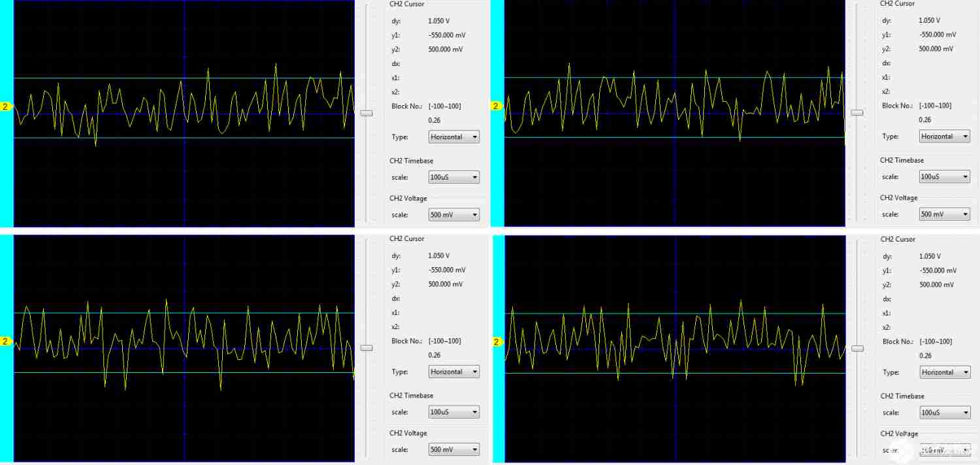
Task: Expand the 100uS timebase dropdown in top-right panel
Action: (x=945, y=176)
